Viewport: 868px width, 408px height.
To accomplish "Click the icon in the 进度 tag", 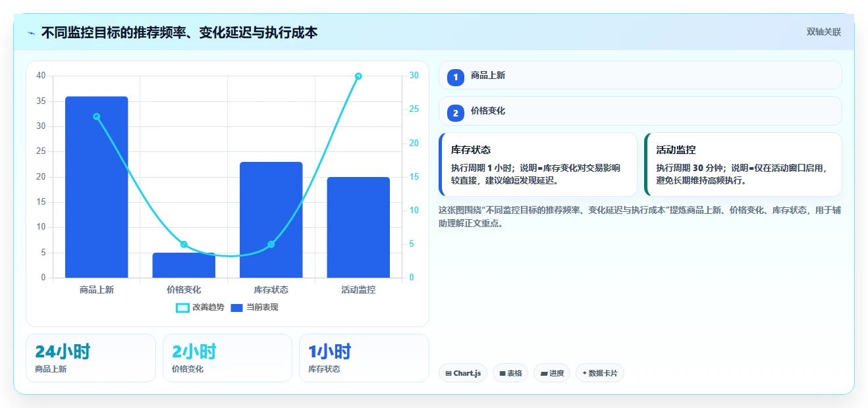I will click(544, 373).
